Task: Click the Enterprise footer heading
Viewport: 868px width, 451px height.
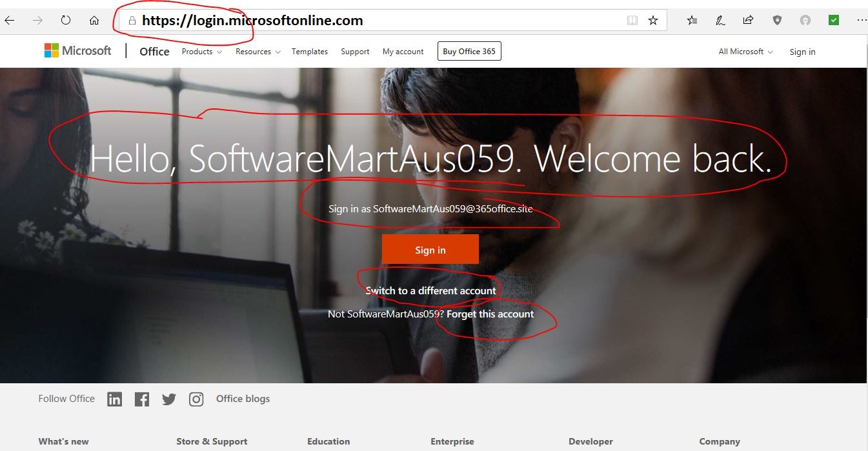Action: 452,442
